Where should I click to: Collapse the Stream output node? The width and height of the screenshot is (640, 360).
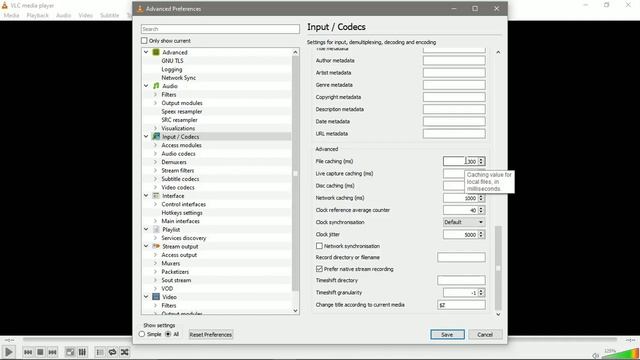[146, 246]
